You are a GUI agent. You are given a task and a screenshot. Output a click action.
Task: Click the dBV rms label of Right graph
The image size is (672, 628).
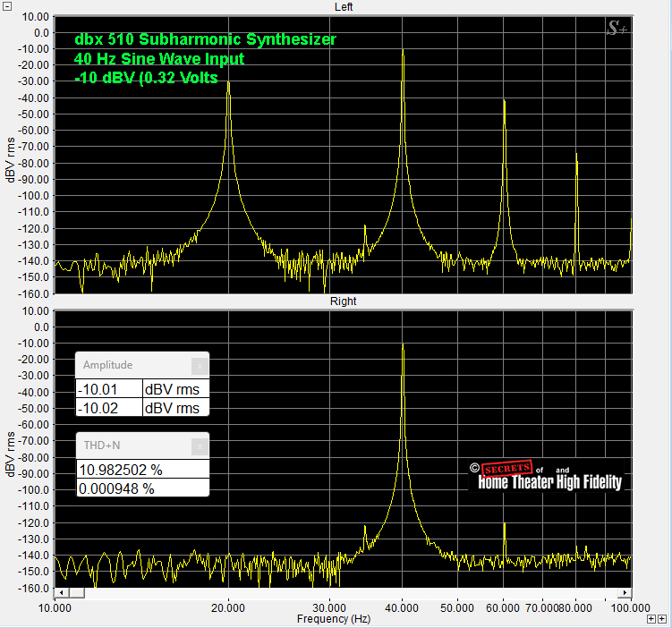tap(10, 454)
